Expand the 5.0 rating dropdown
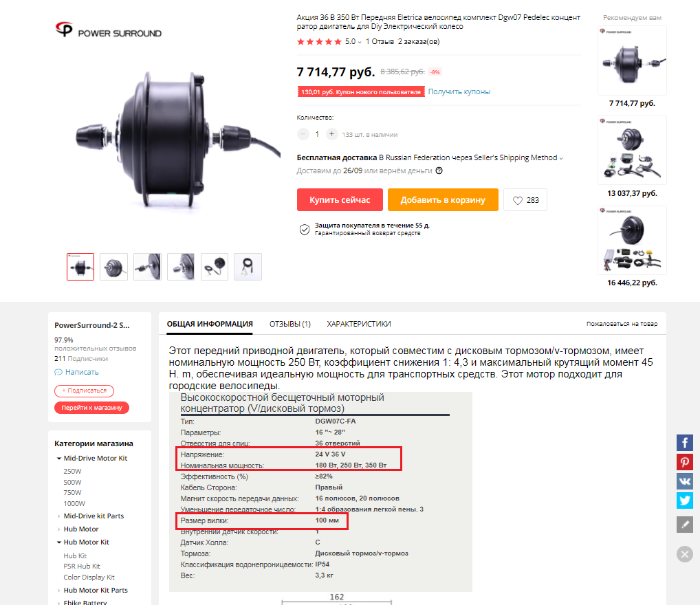The width and height of the screenshot is (700, 605). (x=360, y=42)
